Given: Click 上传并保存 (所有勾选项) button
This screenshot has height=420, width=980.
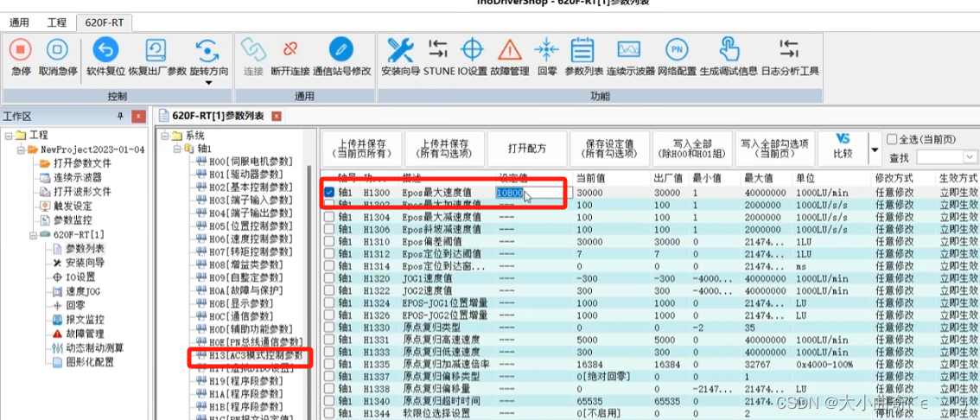Looking at the screenshot, I should click(443, 149).
